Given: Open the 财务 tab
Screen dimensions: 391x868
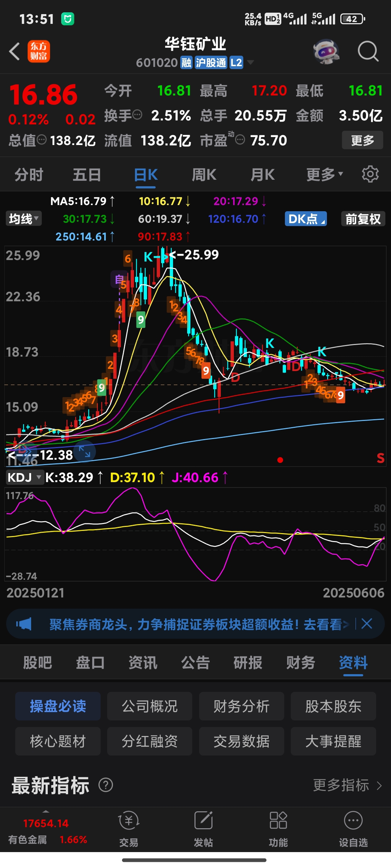Looking at the screenshot, I should (300, 663).
